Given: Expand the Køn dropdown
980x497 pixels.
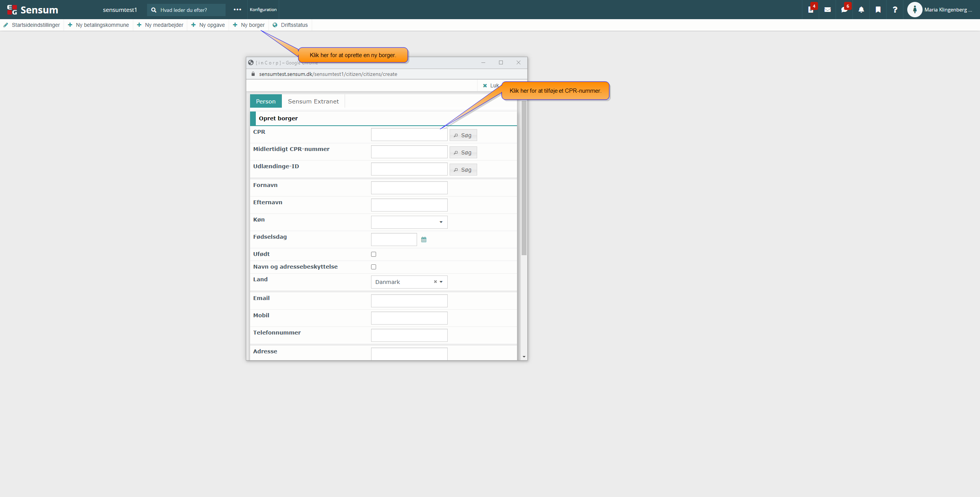Looking at the screenshot, I should click(x=409, y=222).
